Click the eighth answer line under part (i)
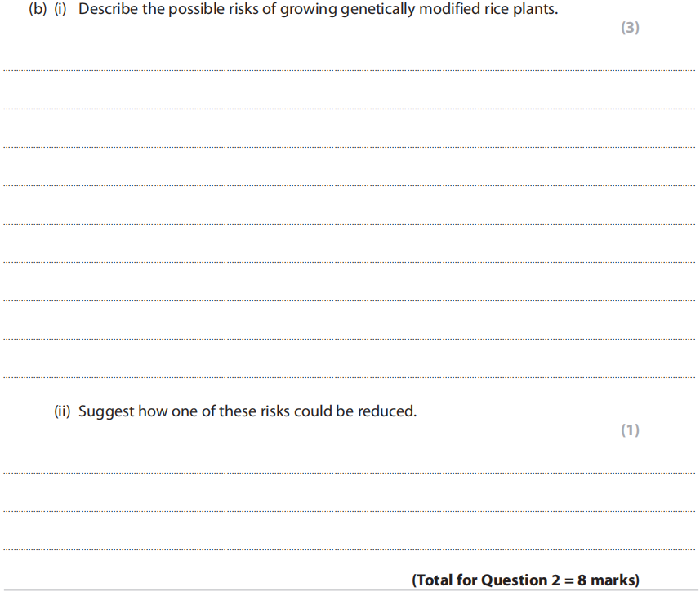700x596 pixels. (350, 339)
